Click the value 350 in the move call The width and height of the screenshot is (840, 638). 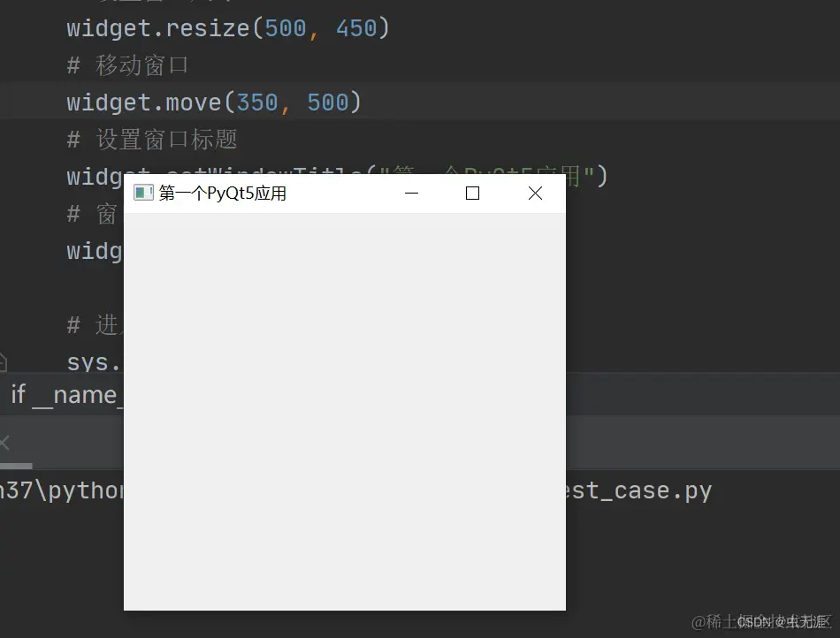[257, 103]
